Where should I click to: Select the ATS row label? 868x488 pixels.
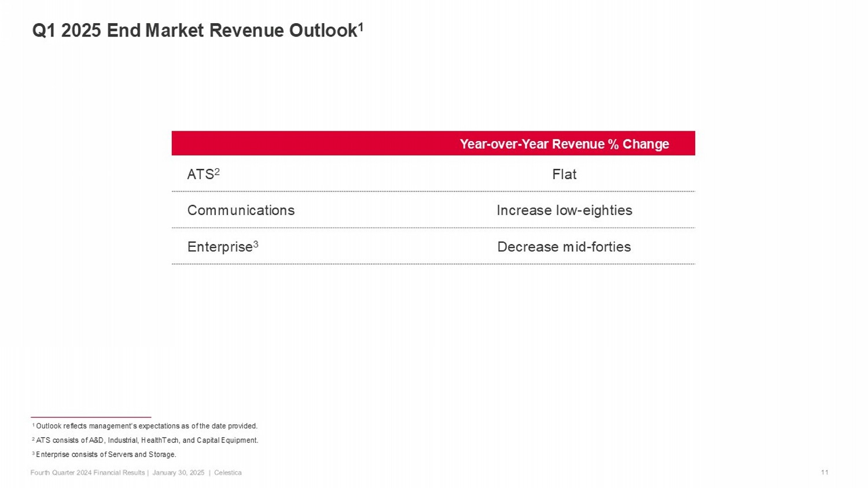(200, 175)
